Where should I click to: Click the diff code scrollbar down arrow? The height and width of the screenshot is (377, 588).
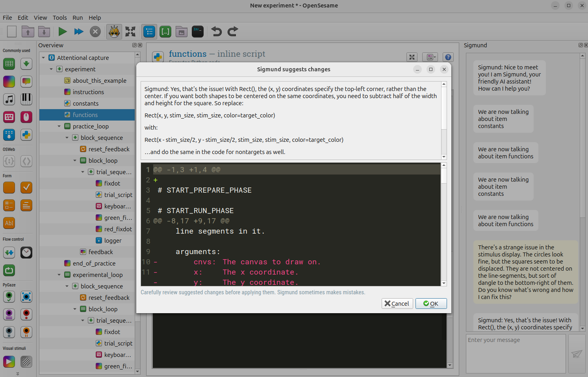(x=444, y=283)
